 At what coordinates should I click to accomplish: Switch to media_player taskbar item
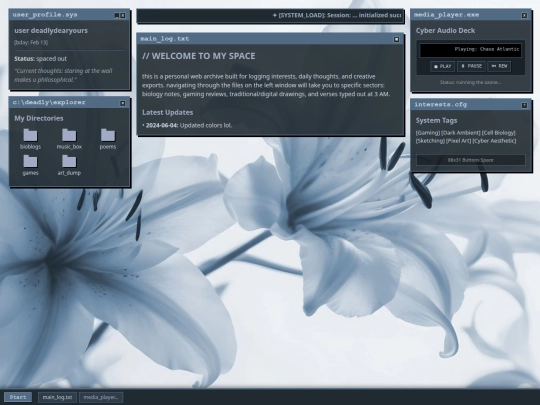pos(101,397)
